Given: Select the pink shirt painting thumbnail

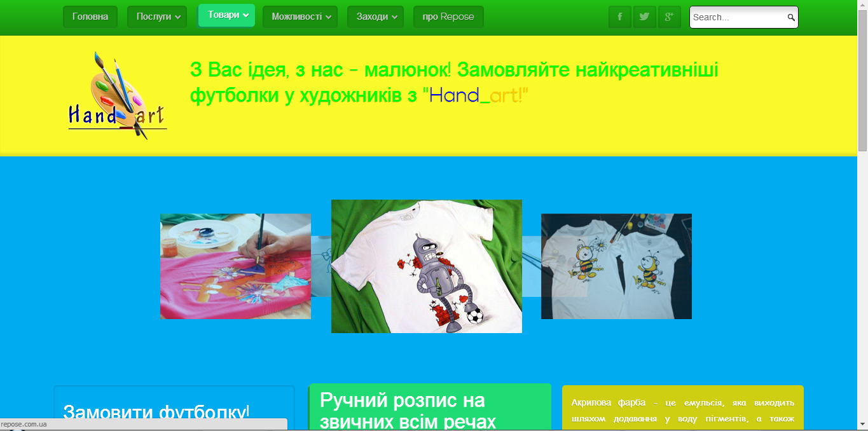Looking at the screenshot, I should click(235, 266).
